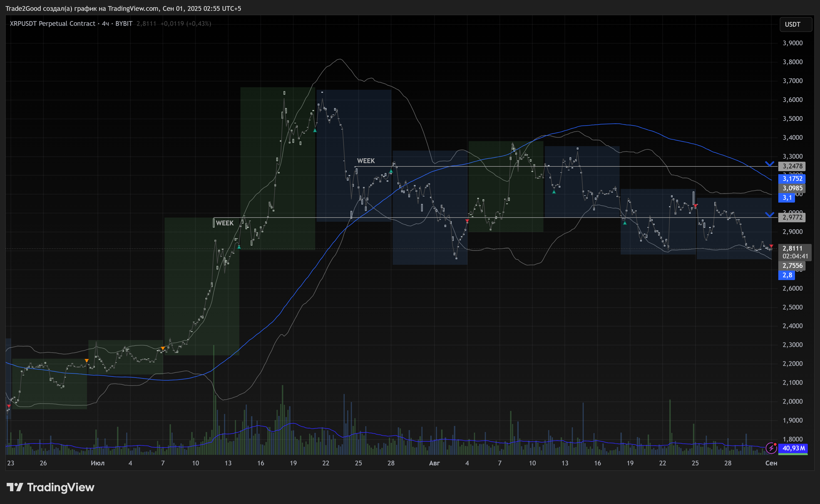The height and width of the screenshot is (504, 820).
Task: Click the 'Сен' month label on the time axis
Action: point(771,463)
